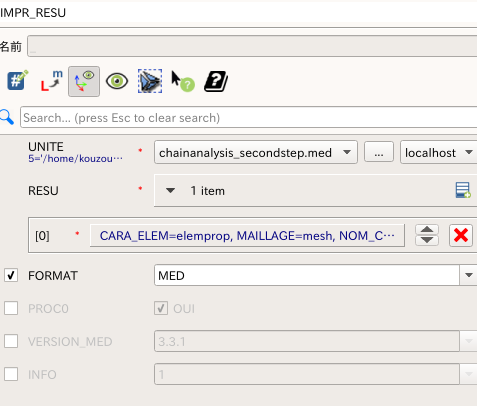Image resolution: width=477 pixels, height=406 pixels.
Task: Uncheck the FORMAT checkbox
Action: point(11,275)
